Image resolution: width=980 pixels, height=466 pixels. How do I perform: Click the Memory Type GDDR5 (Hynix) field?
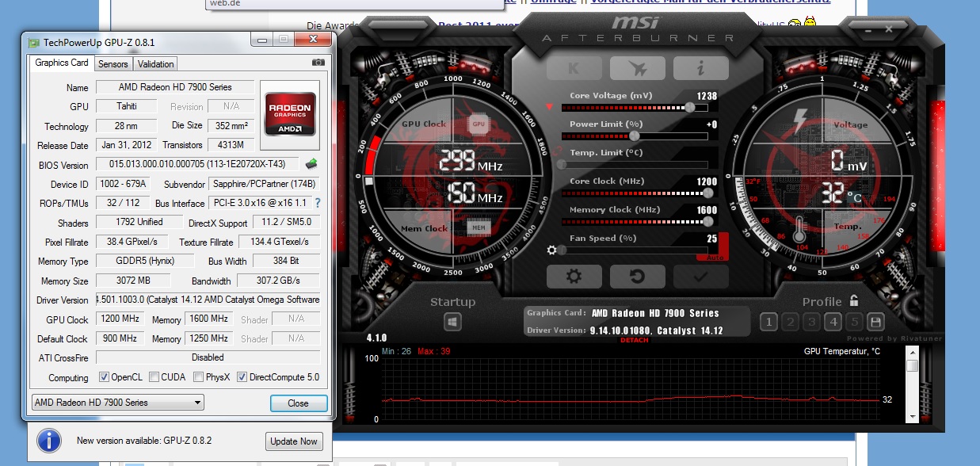coord(146,261)
